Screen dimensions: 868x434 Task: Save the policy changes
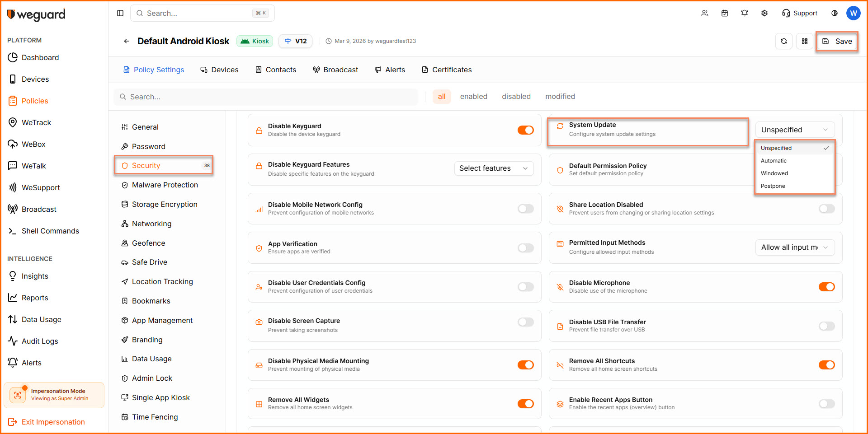[x=837, y=41]
